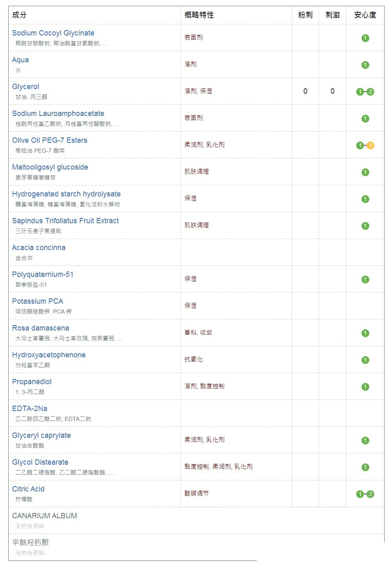
Task: Open the Potassium PCA ingredient link
Action: (38, 301)
